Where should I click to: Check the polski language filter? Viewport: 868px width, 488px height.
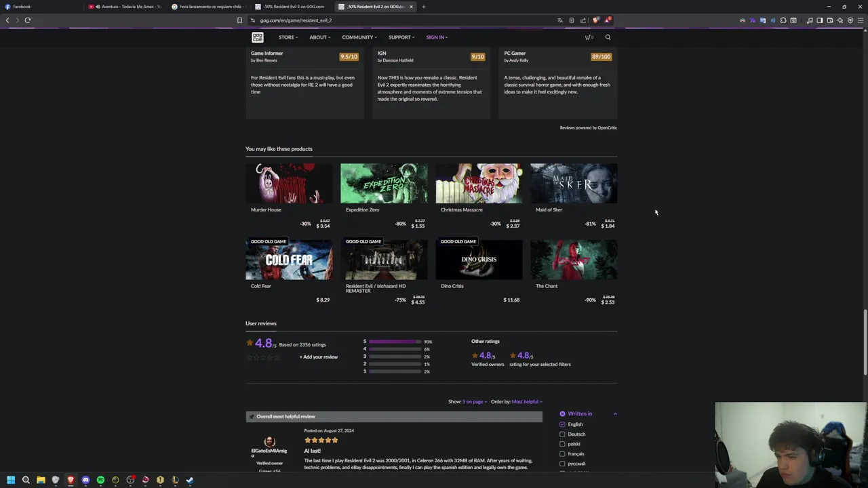tap(562, 444)
